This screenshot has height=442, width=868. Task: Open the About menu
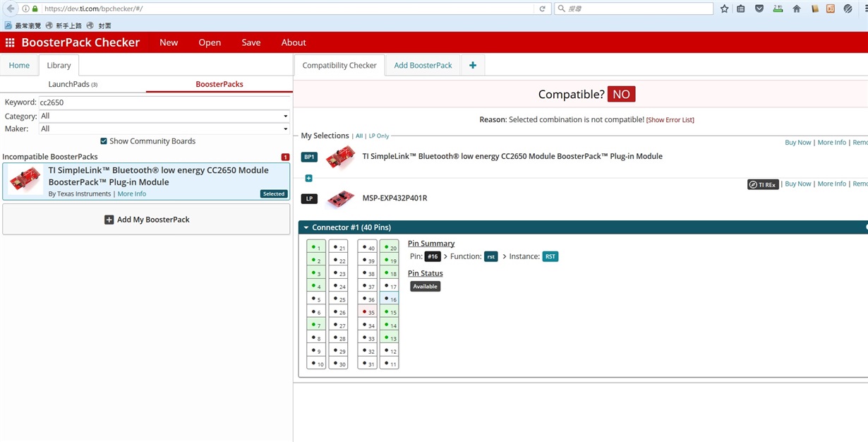294,42
